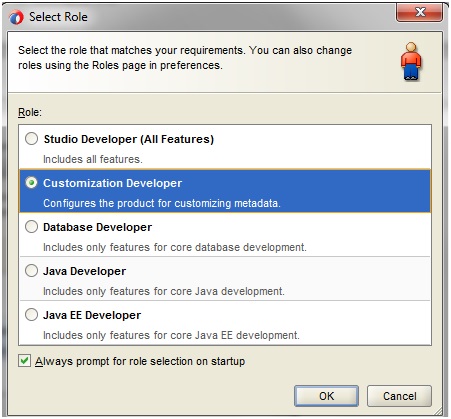Click the red-shirted person role icon
The width and height of the screenshot is (451, 419).
pos(411,61)
